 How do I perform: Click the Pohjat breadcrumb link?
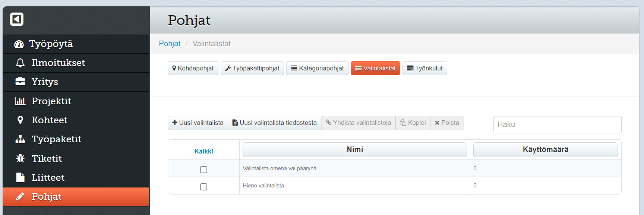[170, 44]
